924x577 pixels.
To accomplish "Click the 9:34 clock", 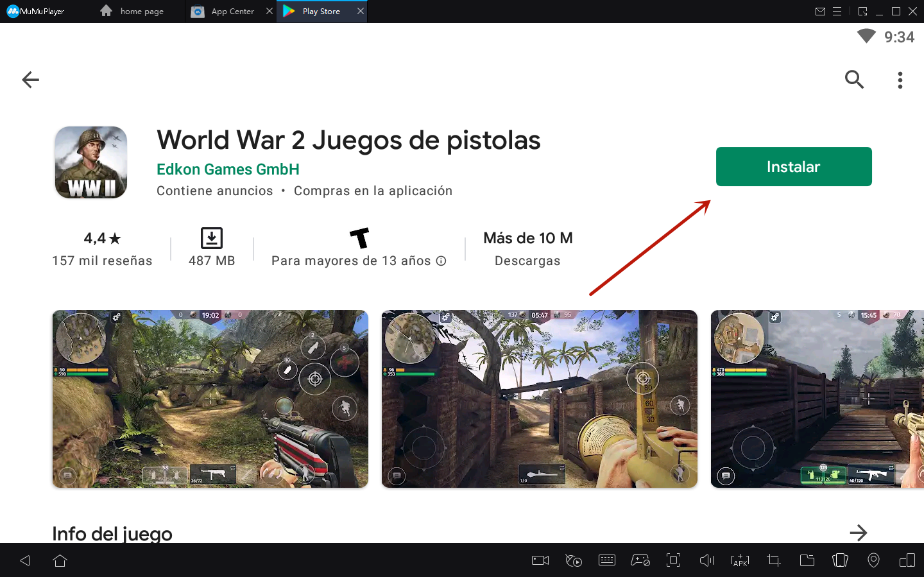I will click(899, 37).
